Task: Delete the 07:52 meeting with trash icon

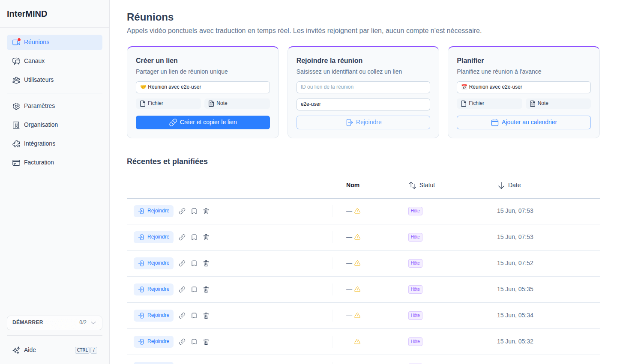Action: click(x=206, y=263)
